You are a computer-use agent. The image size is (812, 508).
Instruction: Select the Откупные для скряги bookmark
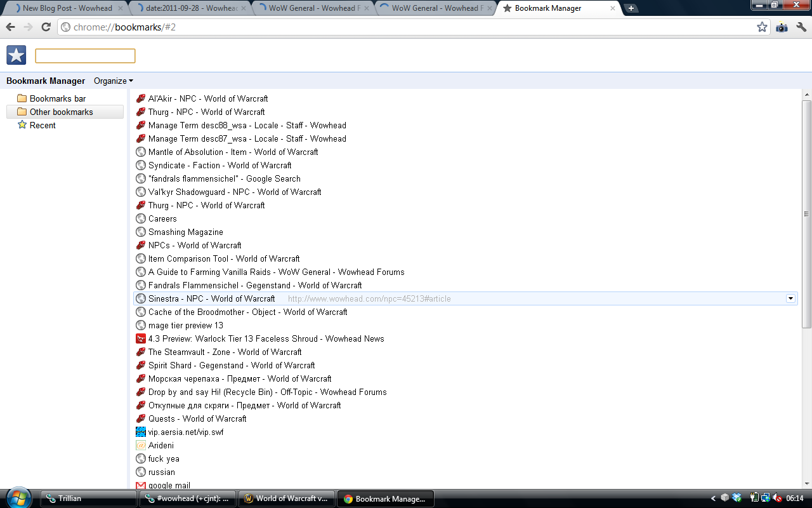[466, 405]
